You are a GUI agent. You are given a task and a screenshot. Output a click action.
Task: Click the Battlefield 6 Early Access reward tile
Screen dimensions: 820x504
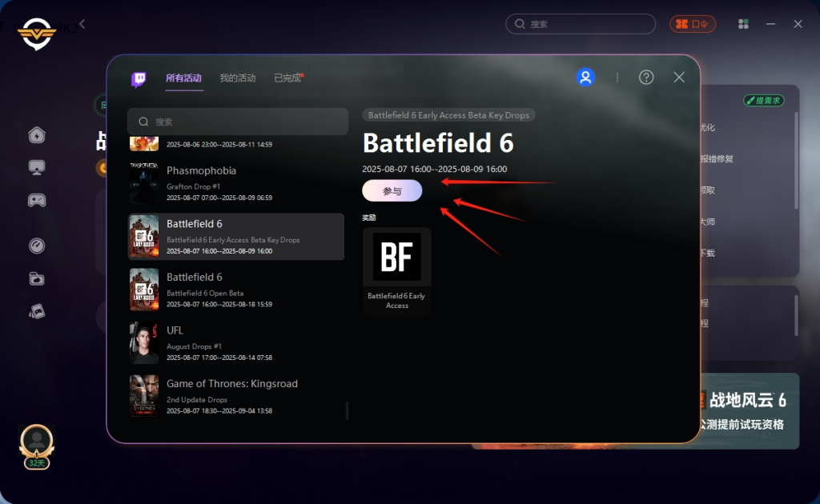click(397, 271)
